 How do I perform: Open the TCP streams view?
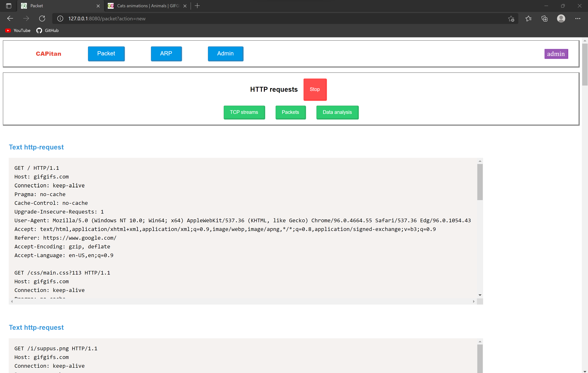[x=244, y=112]
